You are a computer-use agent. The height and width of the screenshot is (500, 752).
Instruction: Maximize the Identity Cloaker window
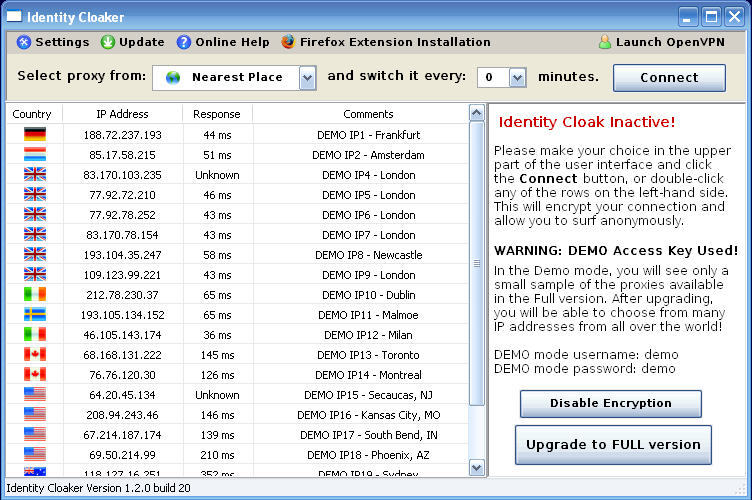click(711, 17)
